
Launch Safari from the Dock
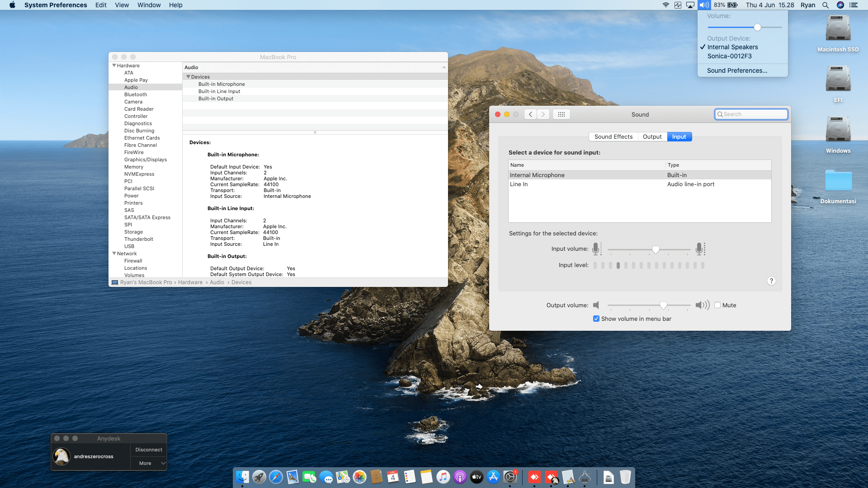276,477
